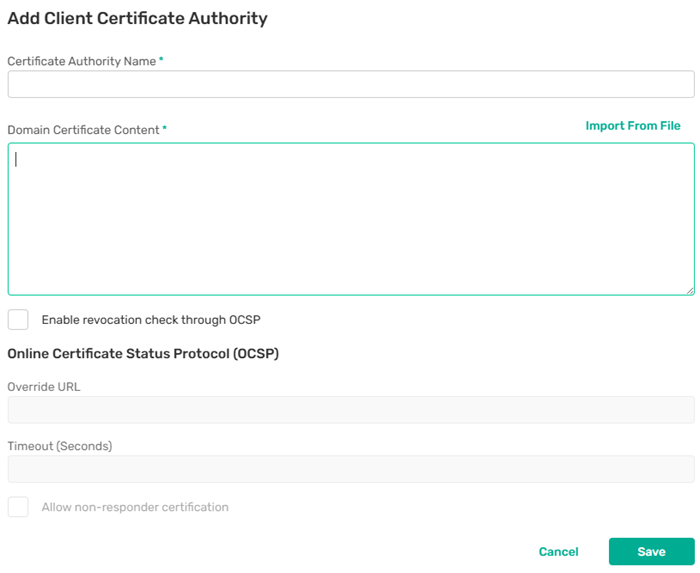Click the "Online Certificate Status Protocol (OCSP)" heading
The image size is (700, 573).
[143, 354]
